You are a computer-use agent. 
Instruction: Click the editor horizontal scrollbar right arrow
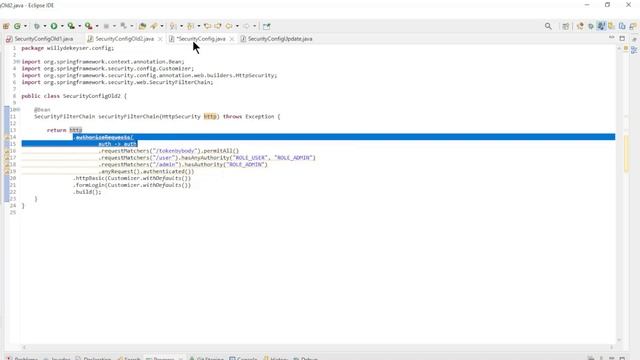click(611, 347)
